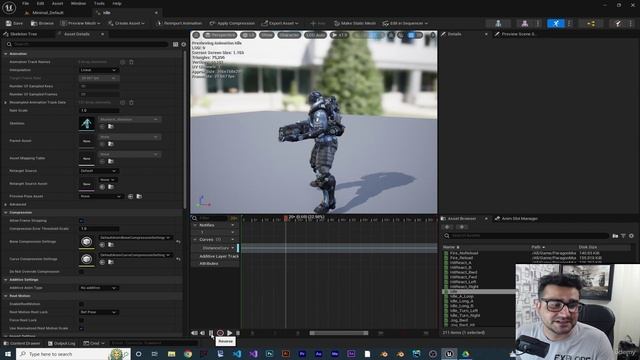Collapse the Notifies track expander
This screenshot has width=640, height=360.
coord(195,225)
